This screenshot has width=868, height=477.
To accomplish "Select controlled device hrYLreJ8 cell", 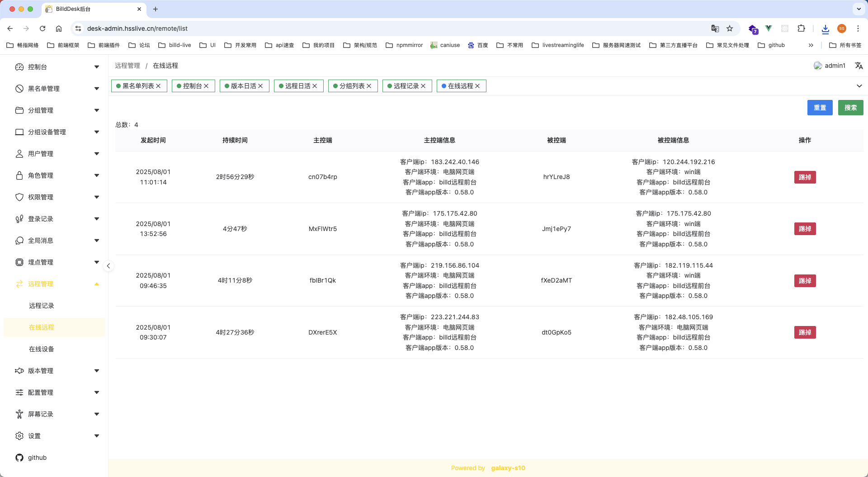I will (557, 177).
